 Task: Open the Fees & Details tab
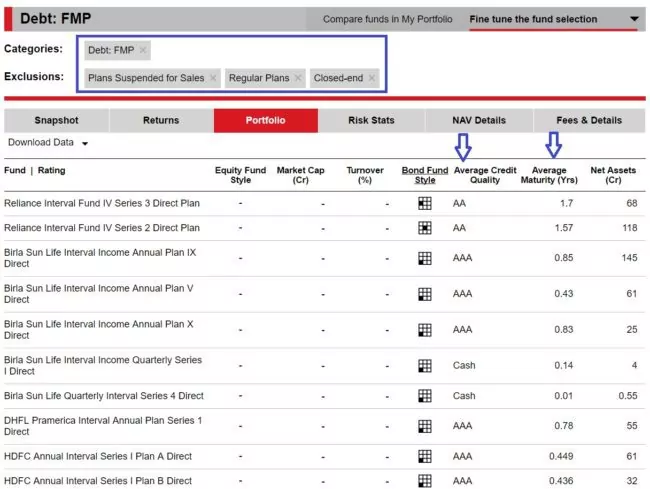click(589, 120)
